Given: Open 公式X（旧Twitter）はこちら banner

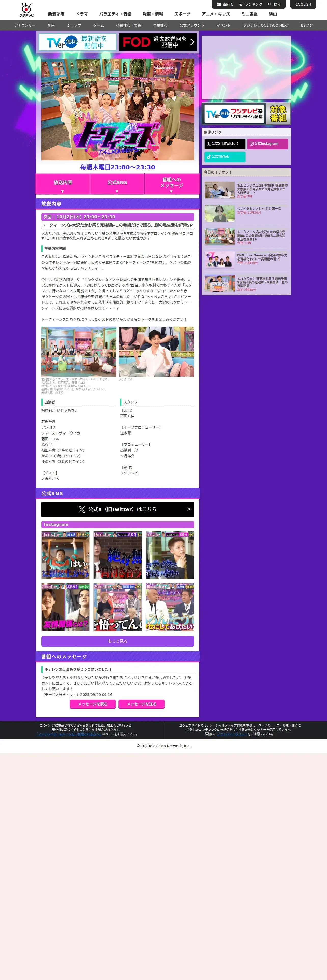Looking at the screenshot, I should tap(118, 509).
